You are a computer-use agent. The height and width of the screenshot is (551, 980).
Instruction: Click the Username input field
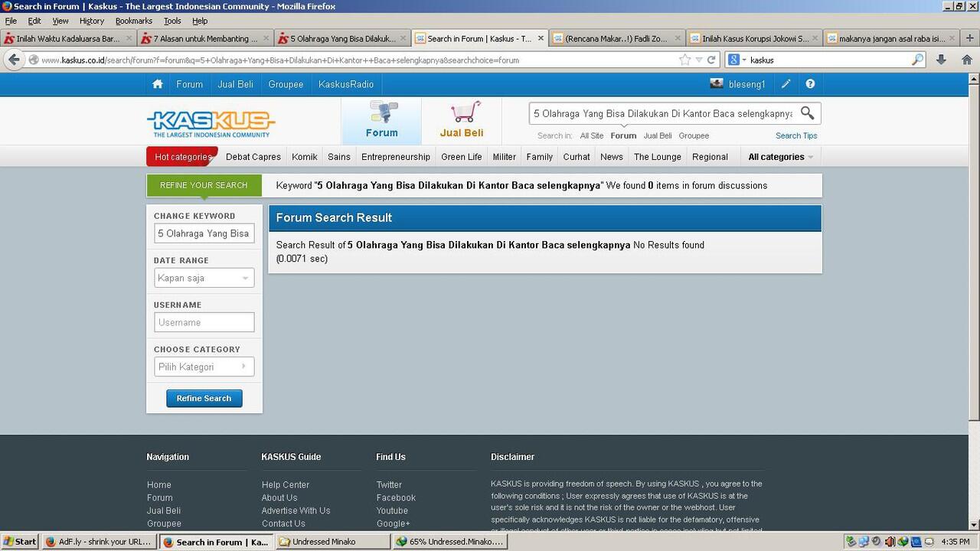[204, 322]
